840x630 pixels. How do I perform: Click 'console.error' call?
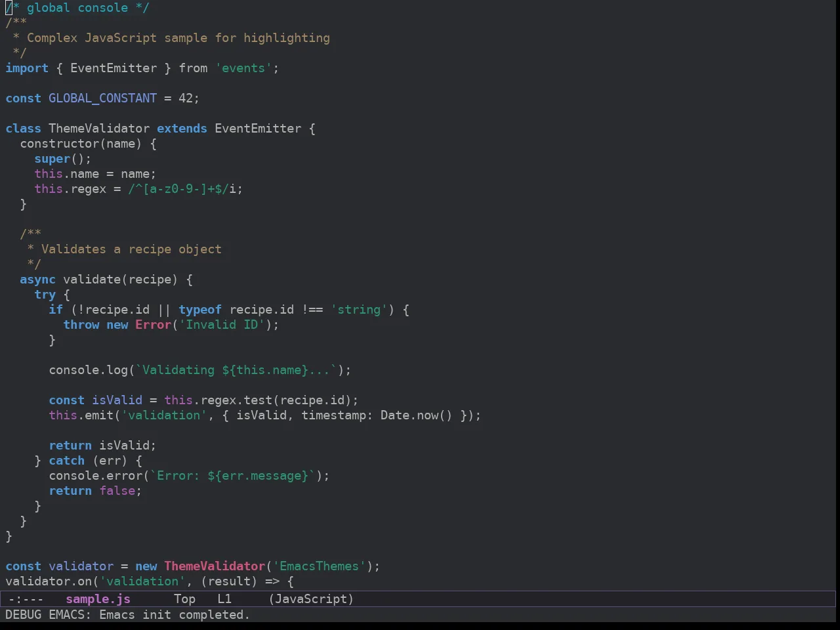(95, 476)
